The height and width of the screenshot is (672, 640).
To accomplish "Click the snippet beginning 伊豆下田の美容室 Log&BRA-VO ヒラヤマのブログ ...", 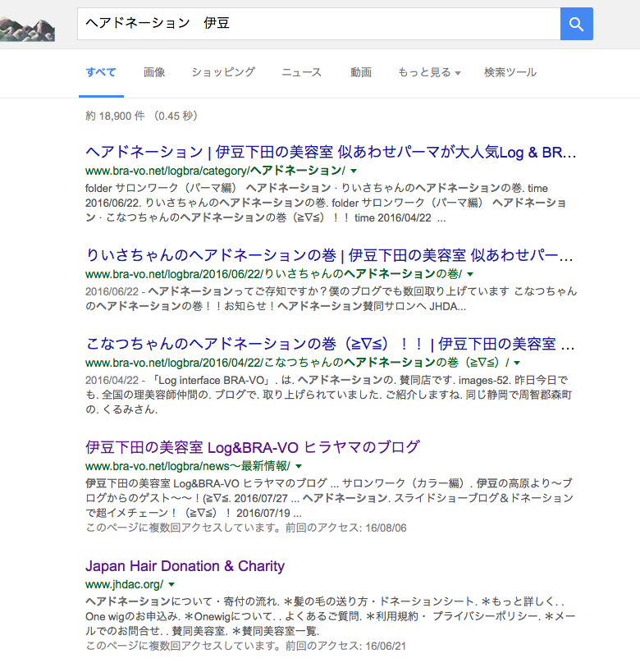I will (329, 498).
